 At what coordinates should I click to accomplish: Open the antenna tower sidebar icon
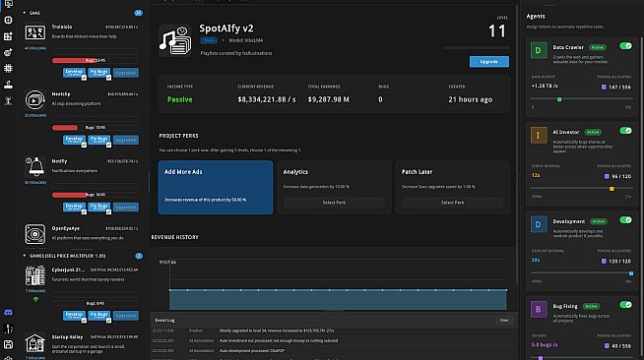tap(8, 101)
